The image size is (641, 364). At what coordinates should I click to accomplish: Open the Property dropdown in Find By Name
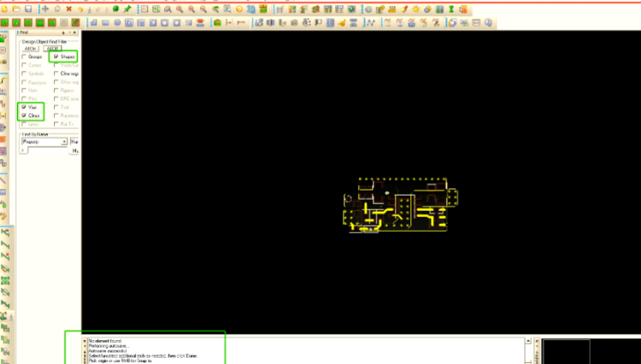click(x=64, y=142)
